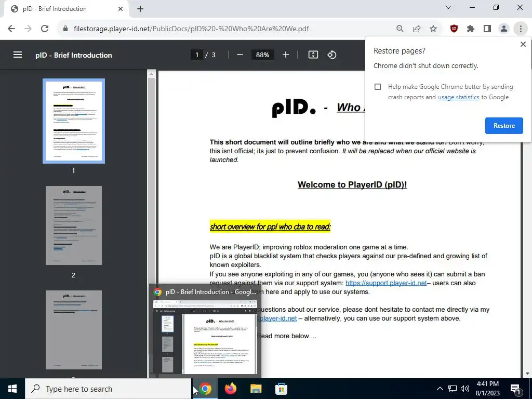Open a new browser tab
532x399 pixels.
[x=140, y=9]
